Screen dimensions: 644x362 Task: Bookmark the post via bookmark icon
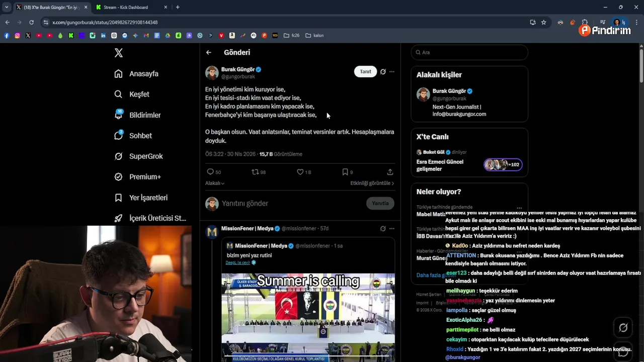(x=345, y=172)
